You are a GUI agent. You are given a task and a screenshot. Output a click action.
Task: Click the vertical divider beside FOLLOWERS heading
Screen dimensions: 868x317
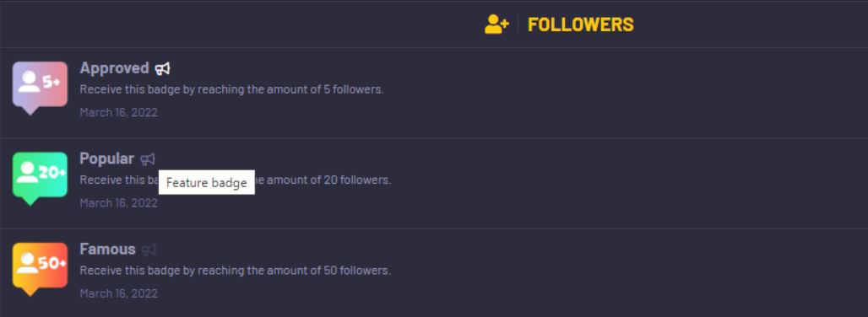tap(518, 24)
